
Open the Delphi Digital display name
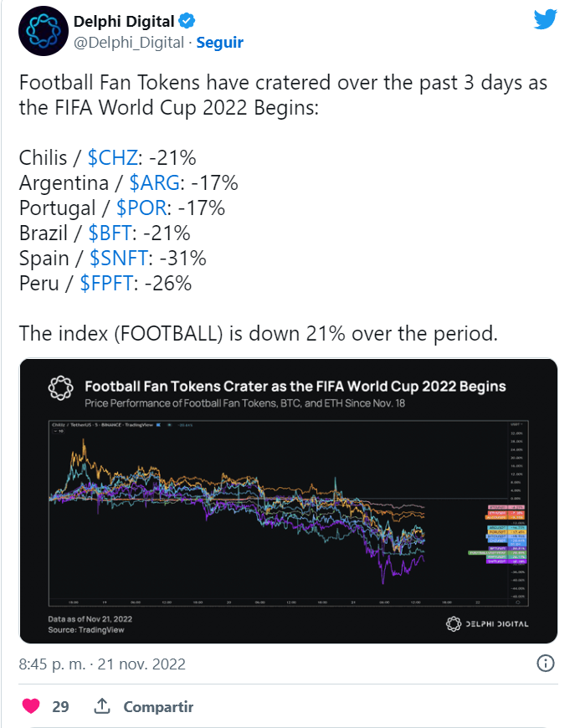tap(124, 22)
